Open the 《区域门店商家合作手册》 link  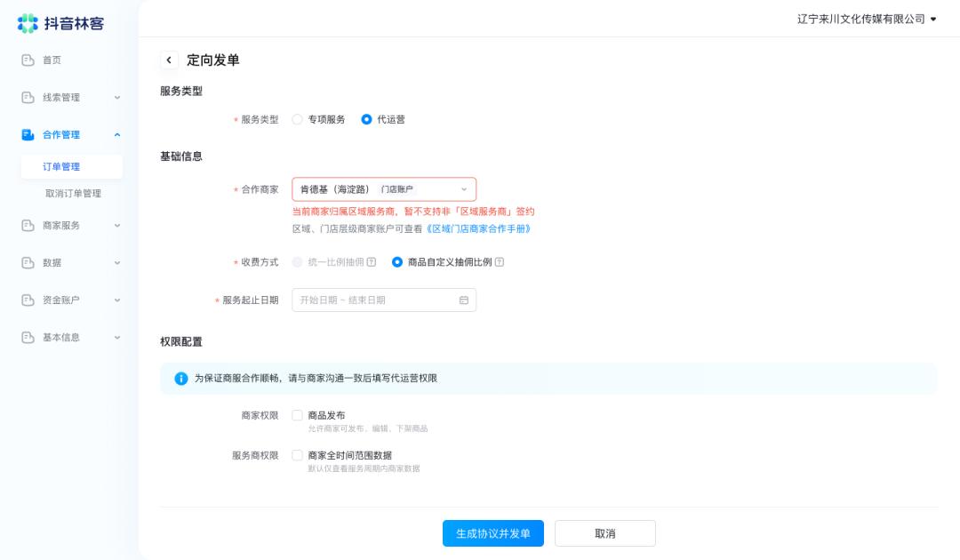click(479, 228)
